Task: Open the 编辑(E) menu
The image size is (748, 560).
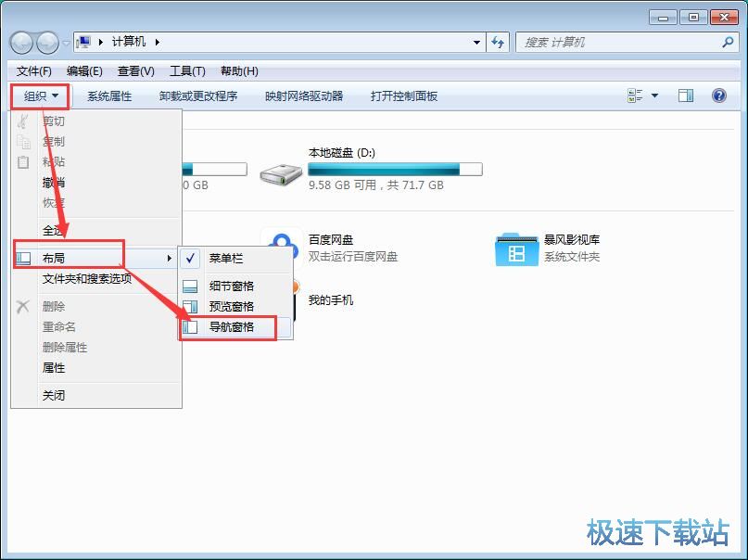Action: pos(84,71)
